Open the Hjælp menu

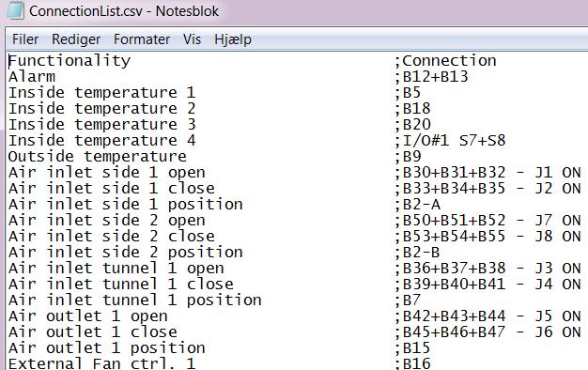(x=233, y=39)
